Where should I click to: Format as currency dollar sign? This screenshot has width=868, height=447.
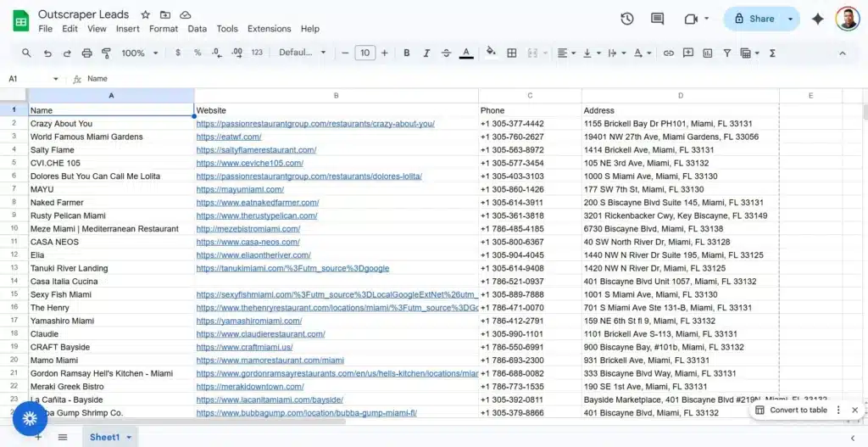pyautogui.click(x=178, y=53)
